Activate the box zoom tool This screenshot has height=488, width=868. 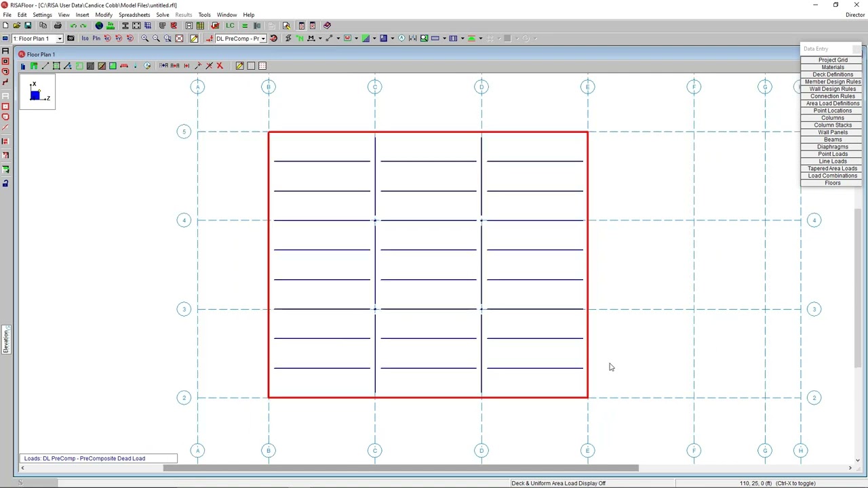[x=167, y=39]
